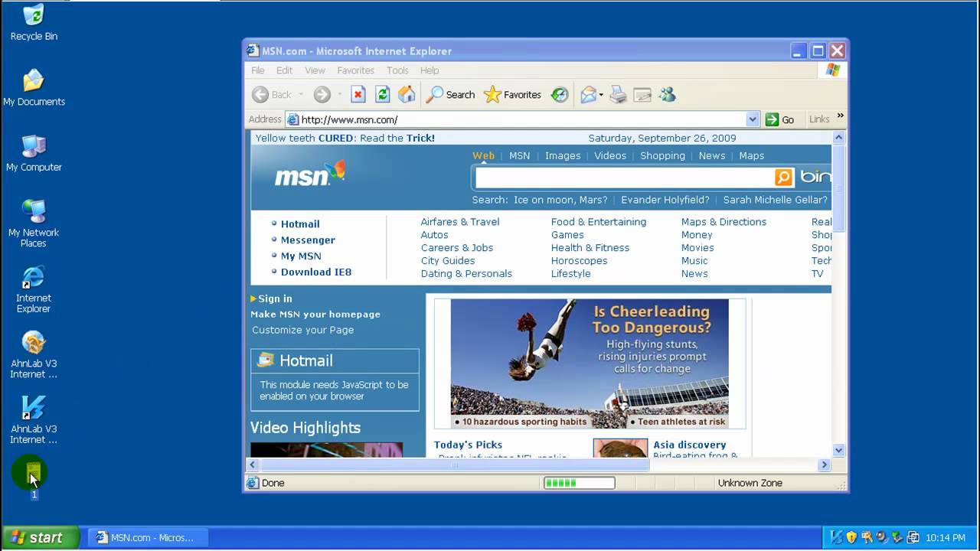Open the Help menu
This screenshot has height=551, width=980.
429,70
